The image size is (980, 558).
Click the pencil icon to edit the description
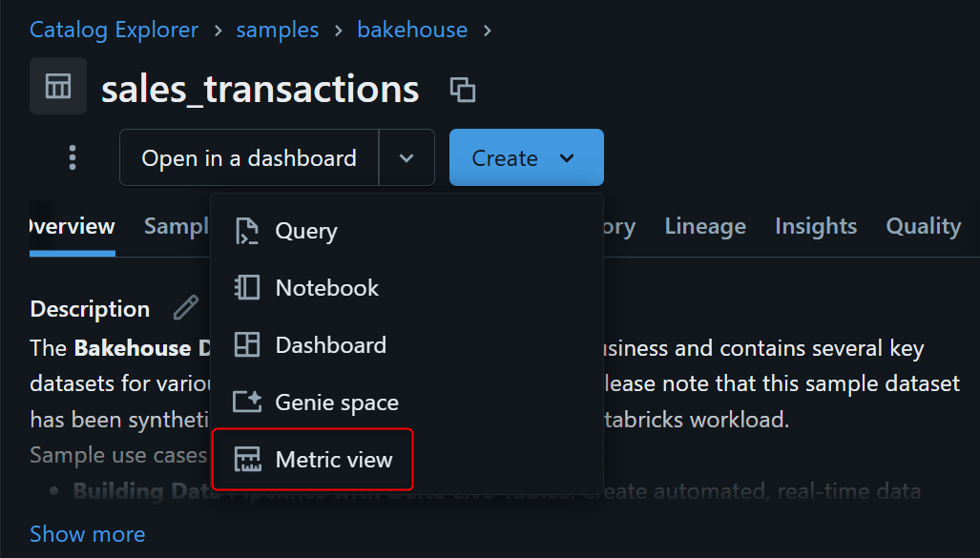click(186, 308)
